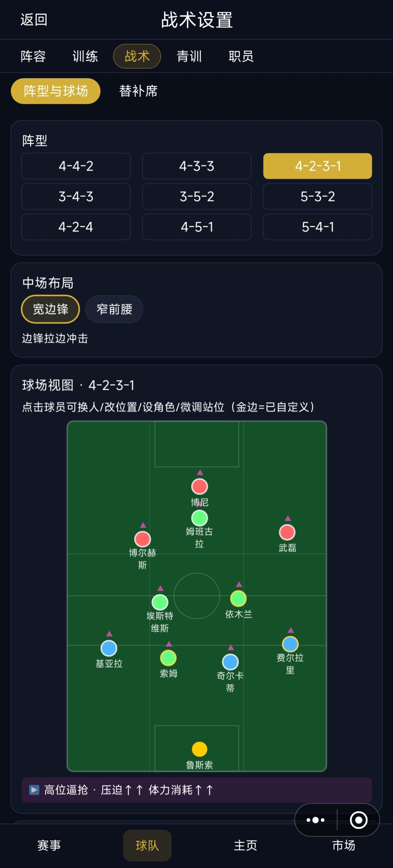Open the 训练 tab
393x868 pixels.
(x=85, y=56)
